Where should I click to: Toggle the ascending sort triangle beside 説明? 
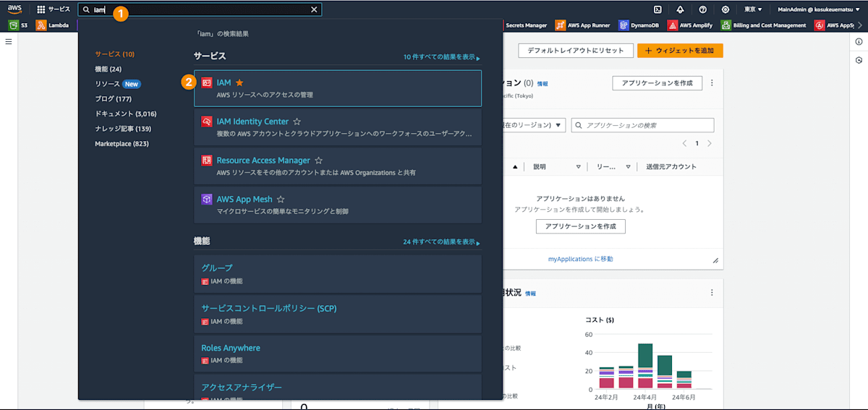tap(515, 166)
